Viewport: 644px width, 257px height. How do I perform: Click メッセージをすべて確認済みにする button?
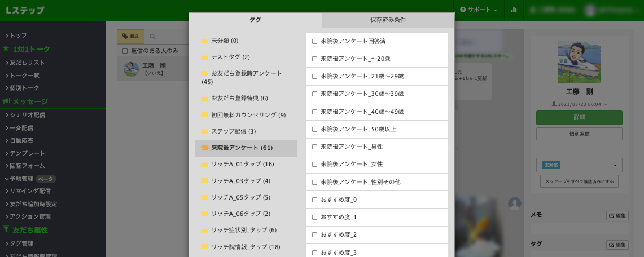point(579,181)
